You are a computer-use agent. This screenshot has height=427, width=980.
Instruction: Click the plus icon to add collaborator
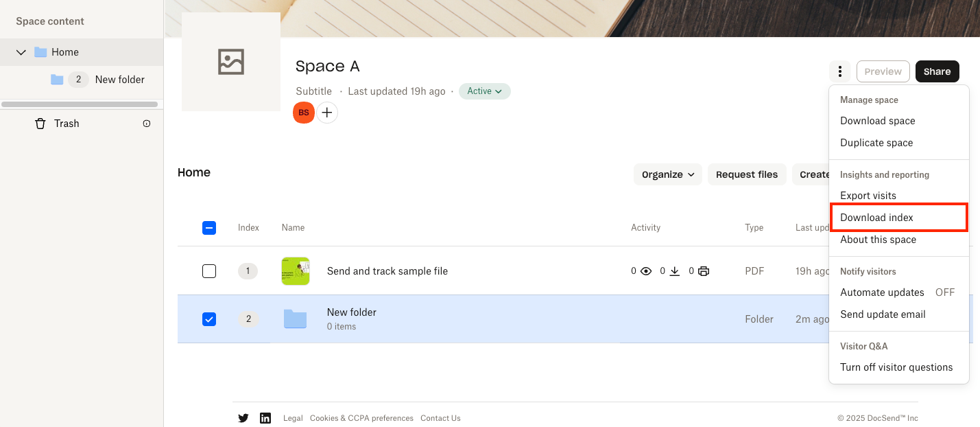(x=327, y=113)
